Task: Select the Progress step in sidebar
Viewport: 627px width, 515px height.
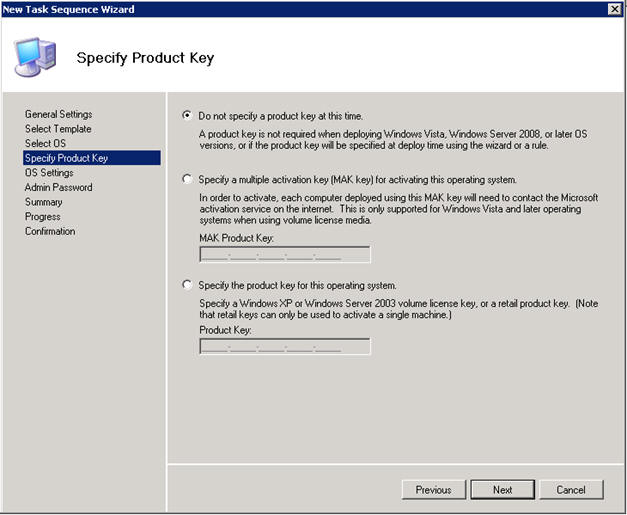Action: [x=42, y=217]
